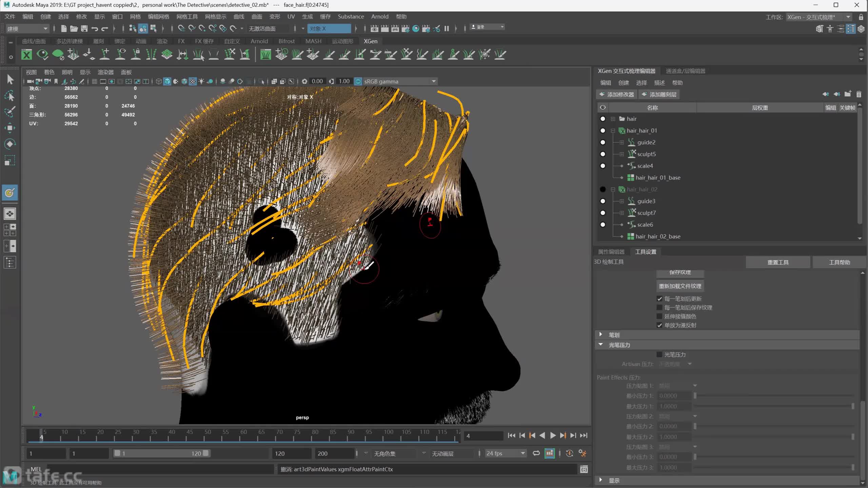Click the 工具帮助 button
Image resolution: width=868 pixels, height=488 pixels.
pyautogui.click(x=839, y=262)
